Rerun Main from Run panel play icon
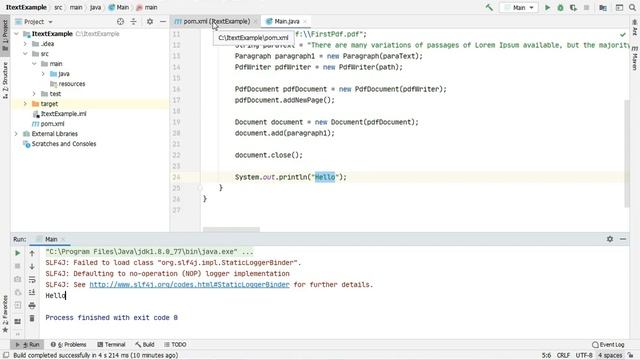Screen dimensions: 640x360 click(x=18, y=253)
